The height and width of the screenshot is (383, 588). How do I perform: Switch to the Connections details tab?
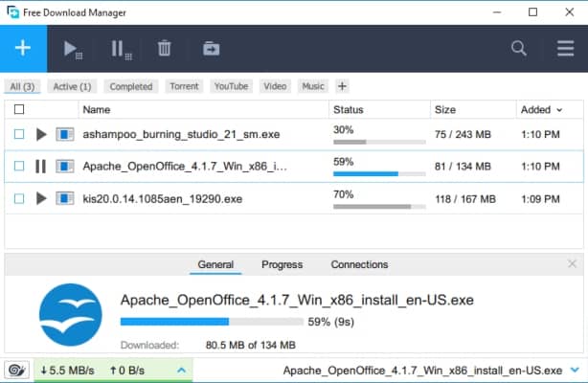359,265
